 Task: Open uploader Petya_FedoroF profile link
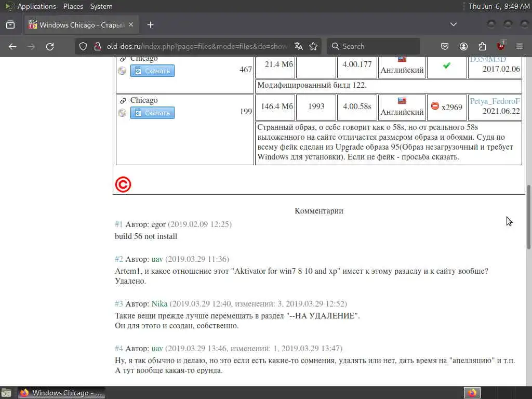(495, 101)
